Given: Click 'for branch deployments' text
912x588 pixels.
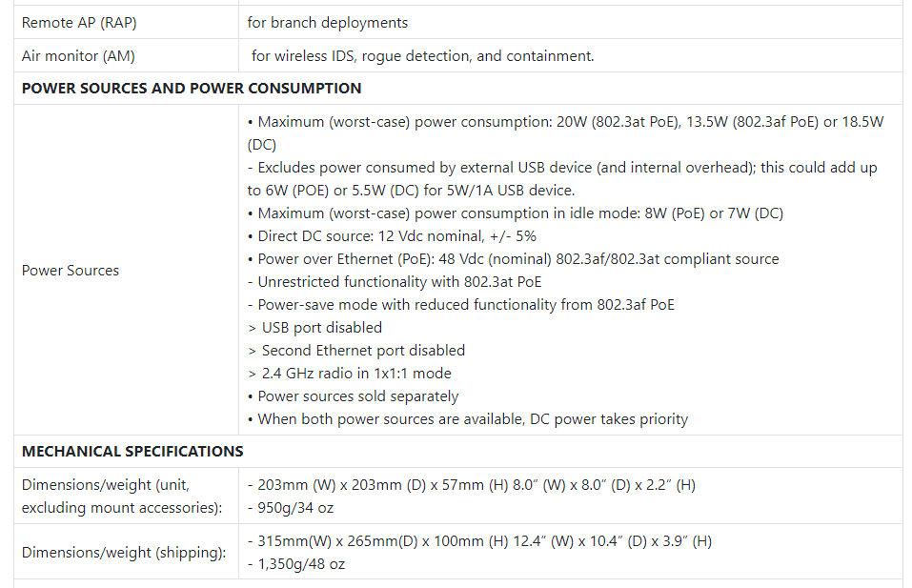Looking at the screenshot, I should (327, 22).
